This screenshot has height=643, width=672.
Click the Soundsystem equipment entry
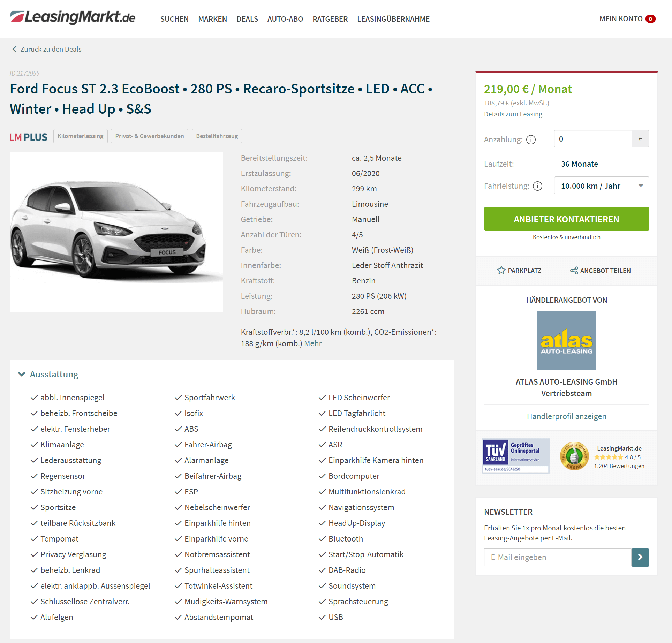coord(352,586)
